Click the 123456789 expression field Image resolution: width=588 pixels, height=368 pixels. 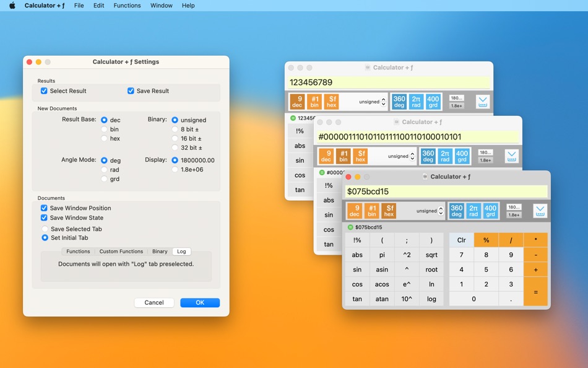pyautogui.click(x=389, y=82)
